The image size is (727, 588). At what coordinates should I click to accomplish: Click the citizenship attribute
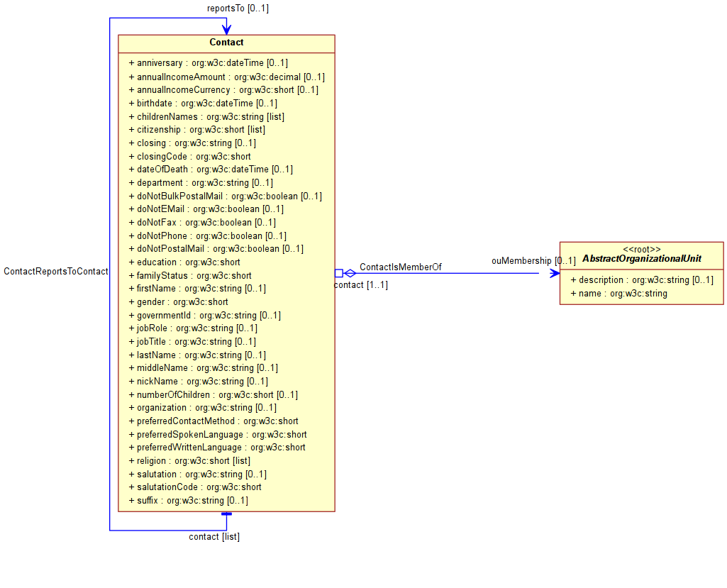pos(197,130)
